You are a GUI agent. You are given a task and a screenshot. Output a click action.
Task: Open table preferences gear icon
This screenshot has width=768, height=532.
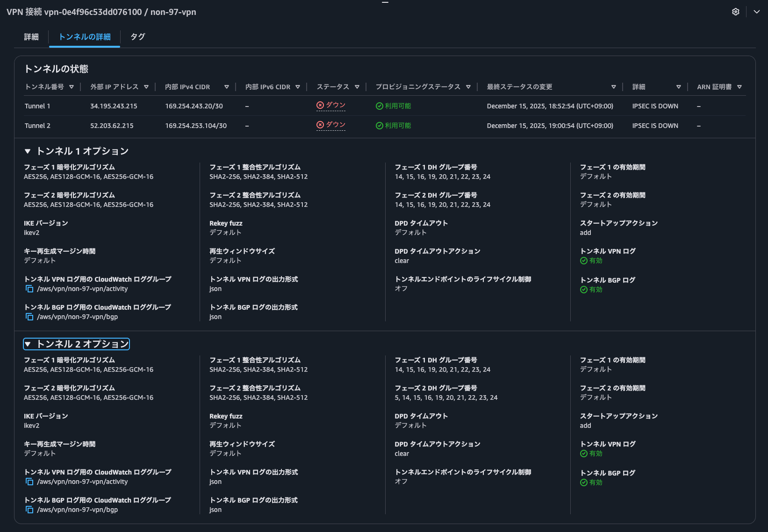point(735,12)
